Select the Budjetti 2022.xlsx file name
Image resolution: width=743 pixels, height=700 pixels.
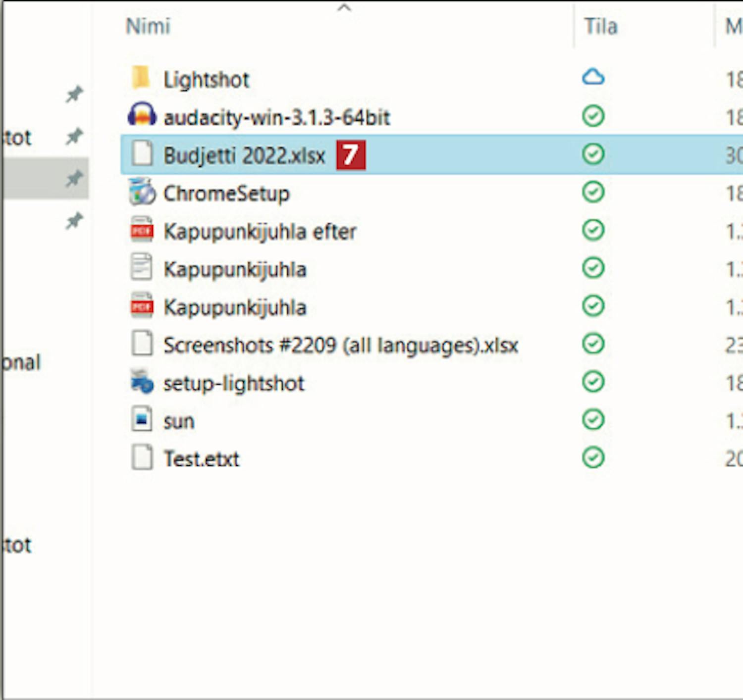pyautogui.click(x=244, y=155)
